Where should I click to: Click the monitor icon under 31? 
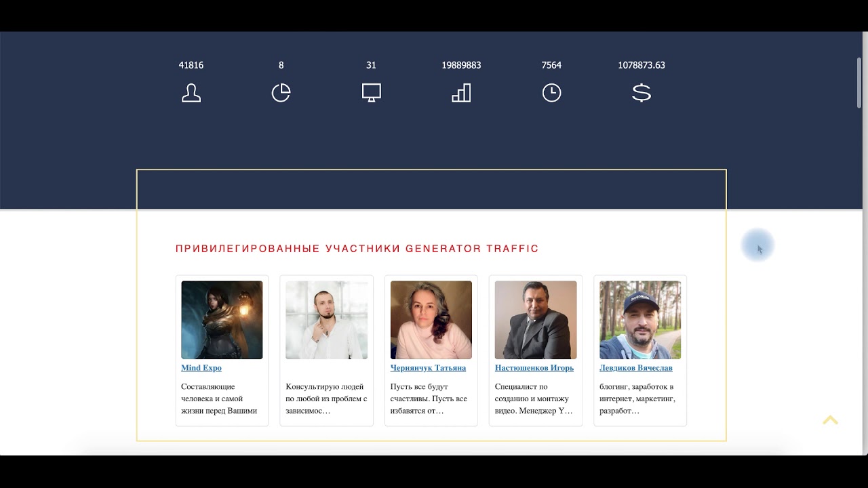(x=372, y=93)
